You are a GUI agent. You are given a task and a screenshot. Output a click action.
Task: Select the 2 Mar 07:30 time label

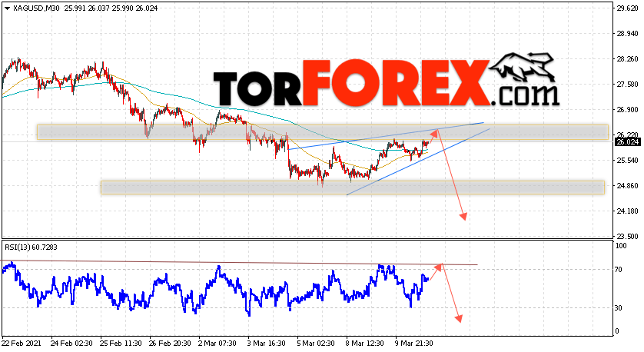coord(217,344)
